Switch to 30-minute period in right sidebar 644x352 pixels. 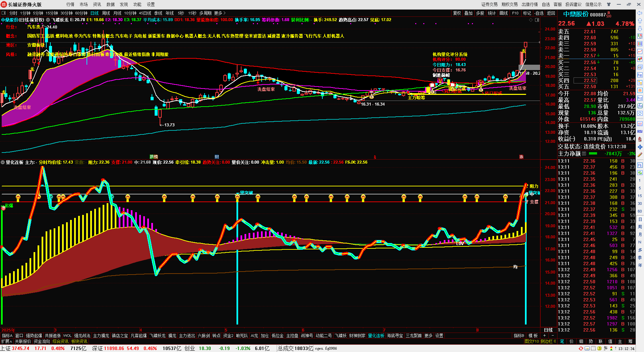pyautogui.click(x=640, y=203)
